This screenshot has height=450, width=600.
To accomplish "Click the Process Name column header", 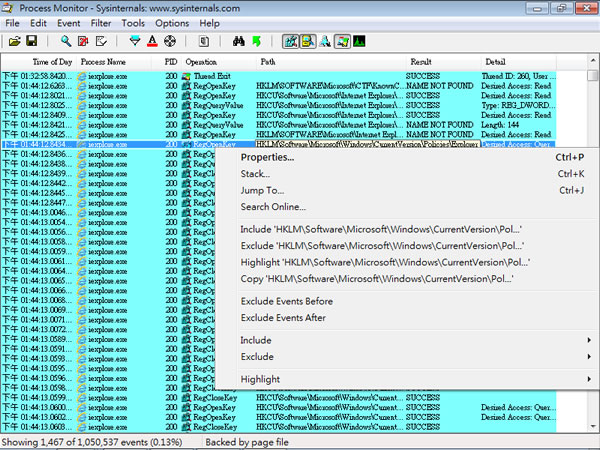I will tap(115, 62).
